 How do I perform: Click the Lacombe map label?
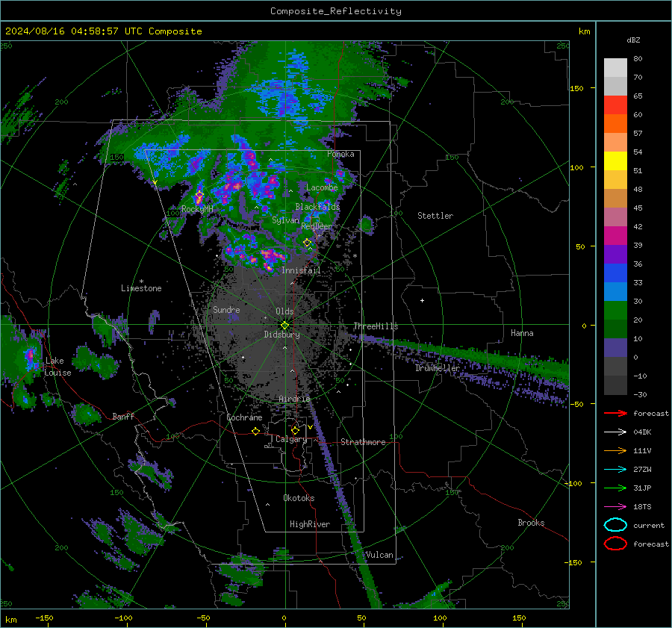point(322,187)
